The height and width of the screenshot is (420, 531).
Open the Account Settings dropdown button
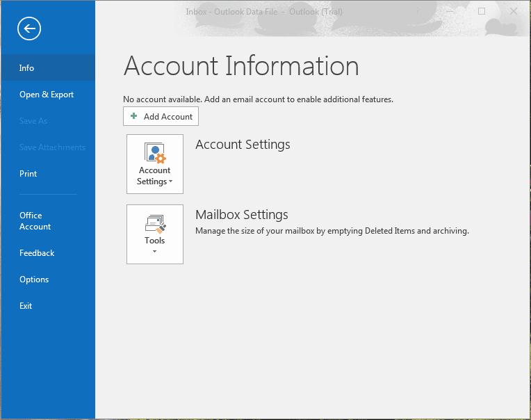coord(155,164)
